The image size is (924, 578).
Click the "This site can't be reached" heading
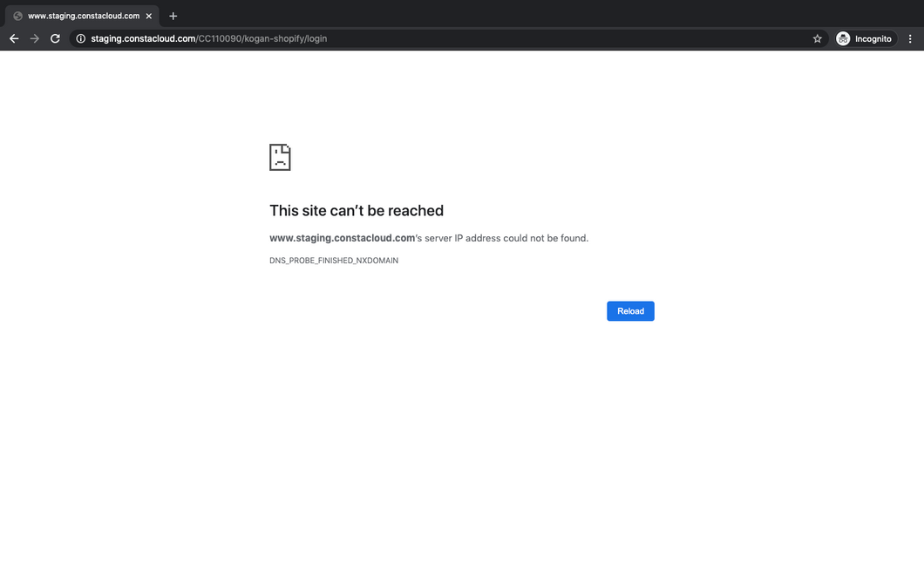[x=357, y=210]
